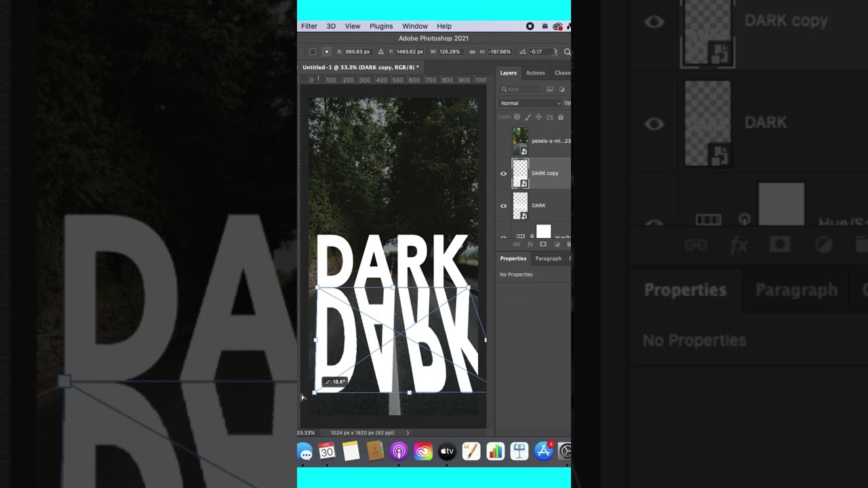Switch to the Actions tab
The width and height of the screenshot is (868, 488).
click(536, 73)
